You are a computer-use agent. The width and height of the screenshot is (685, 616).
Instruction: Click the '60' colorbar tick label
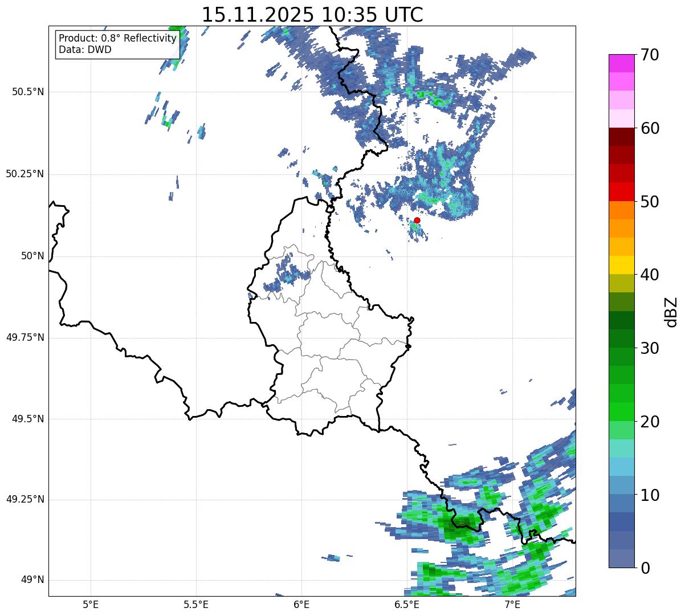[651, 128]
